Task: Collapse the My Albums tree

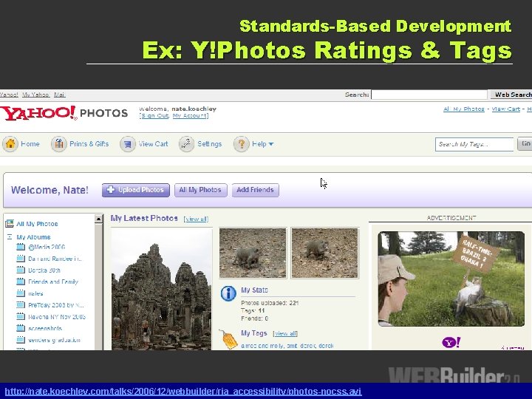Action: pyautogui.click(x=10, y=237)
